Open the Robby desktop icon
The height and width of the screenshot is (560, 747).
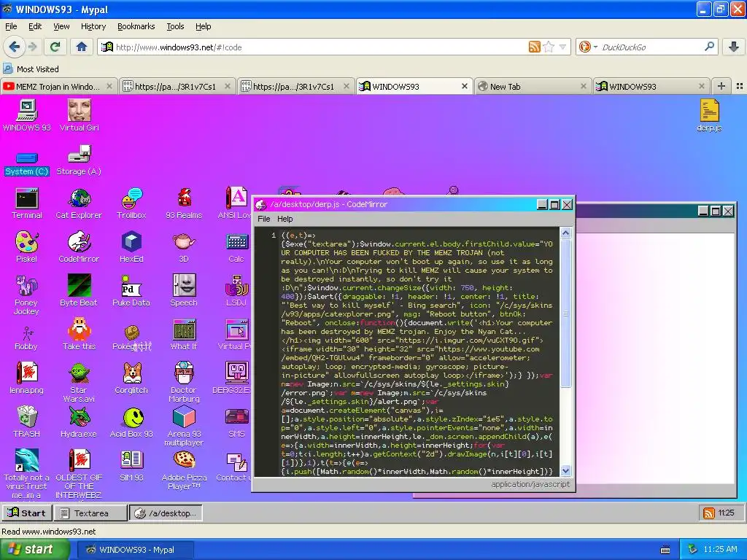coord(27,338)
